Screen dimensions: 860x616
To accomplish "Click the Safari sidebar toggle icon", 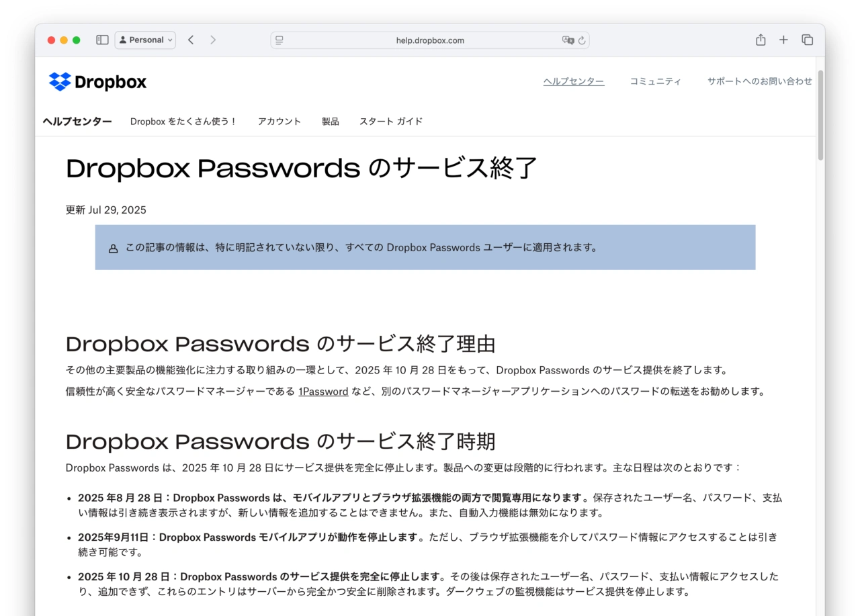I will 102,40.
